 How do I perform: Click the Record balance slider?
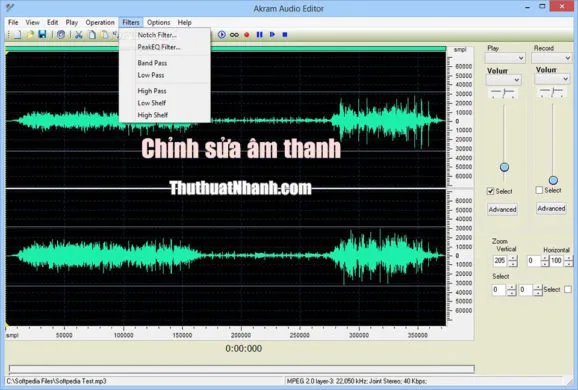[x=552, y=92]
